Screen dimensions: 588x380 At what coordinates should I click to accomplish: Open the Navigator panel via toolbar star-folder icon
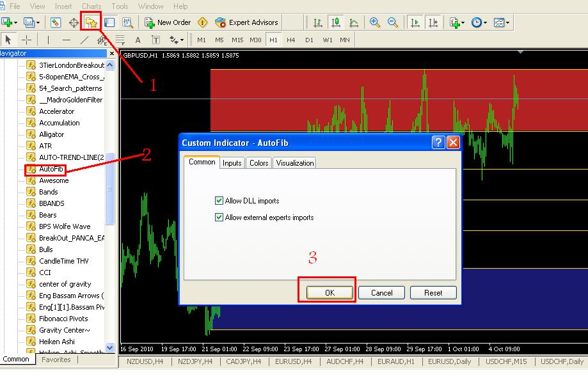[91, 22]
